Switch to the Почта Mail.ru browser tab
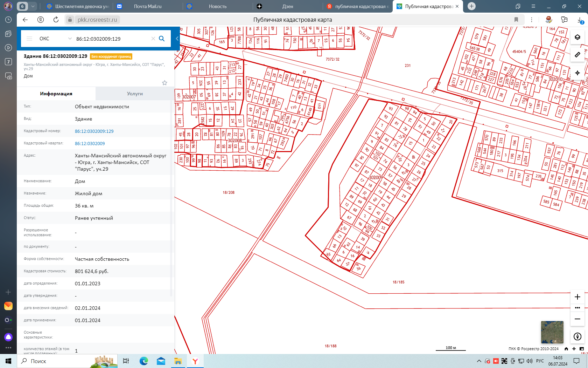 click(x=147, y=6)
